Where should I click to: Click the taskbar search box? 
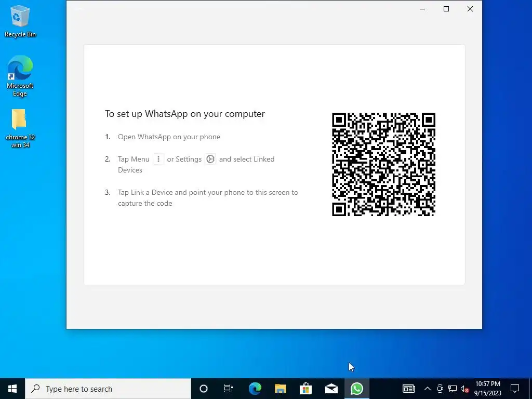[x=108, y=389]
